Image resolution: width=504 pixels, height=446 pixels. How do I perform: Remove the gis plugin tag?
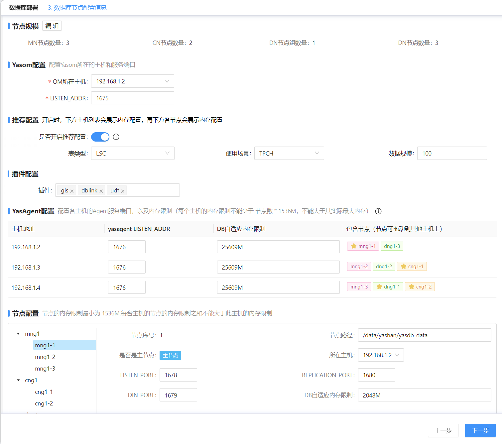(72, 191)
